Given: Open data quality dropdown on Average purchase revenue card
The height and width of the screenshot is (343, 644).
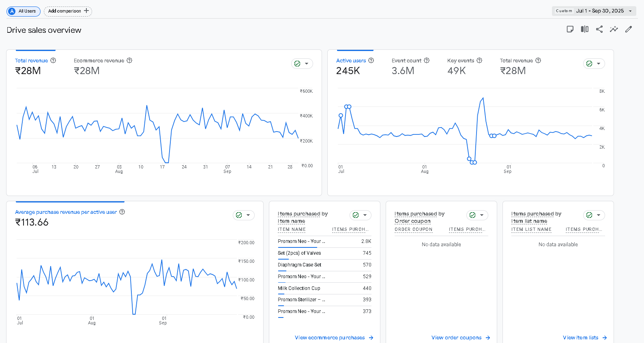Looking at the screenshot, I should pos(244,215).
